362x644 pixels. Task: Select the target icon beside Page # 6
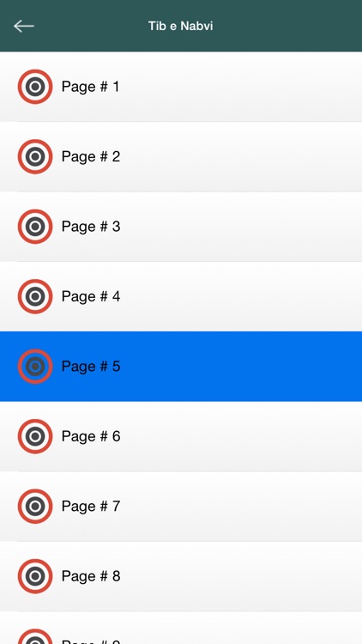point(35,436)
